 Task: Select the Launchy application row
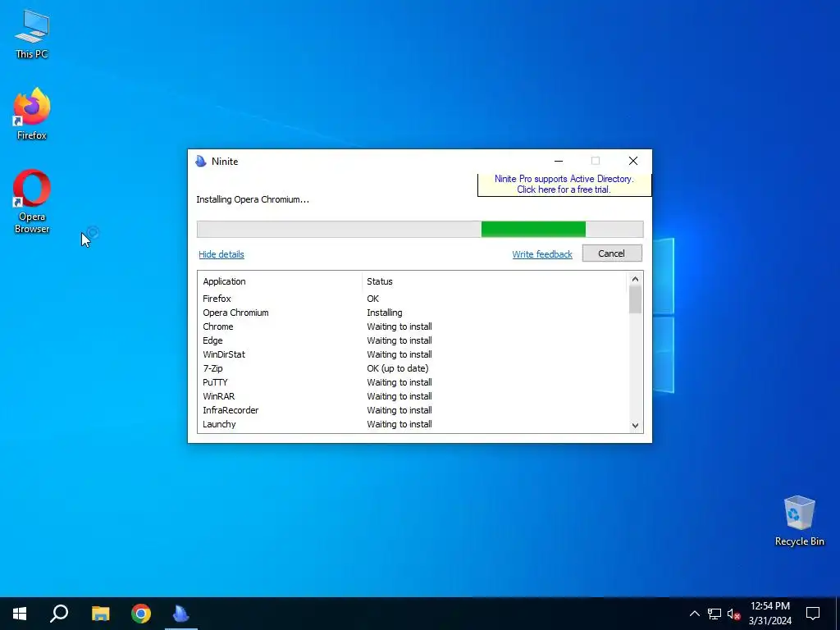pos(413,424)
